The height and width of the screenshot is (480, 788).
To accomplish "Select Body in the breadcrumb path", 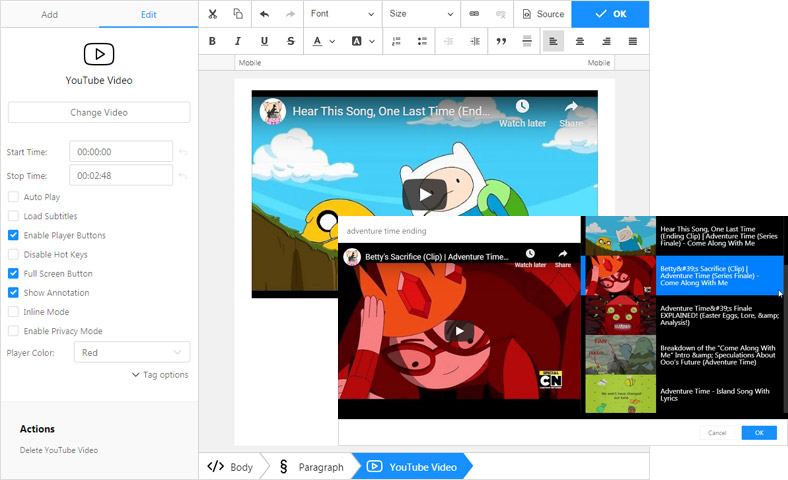I will coord(230,467).
